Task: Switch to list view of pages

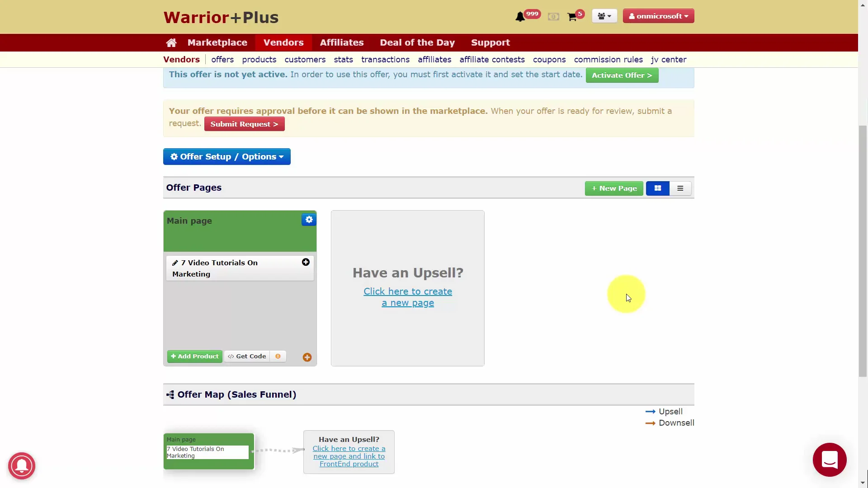Action: pyautogui.click(x=680, y=188)
